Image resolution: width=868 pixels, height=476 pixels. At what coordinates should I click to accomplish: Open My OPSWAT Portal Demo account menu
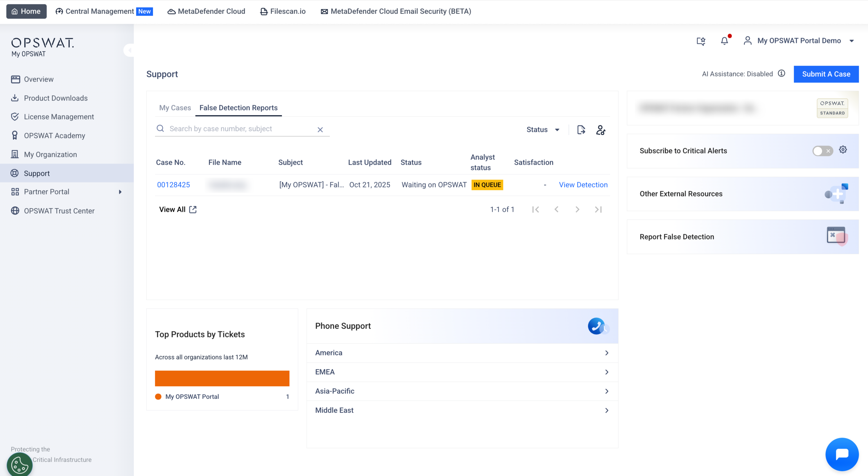[799, 41]
